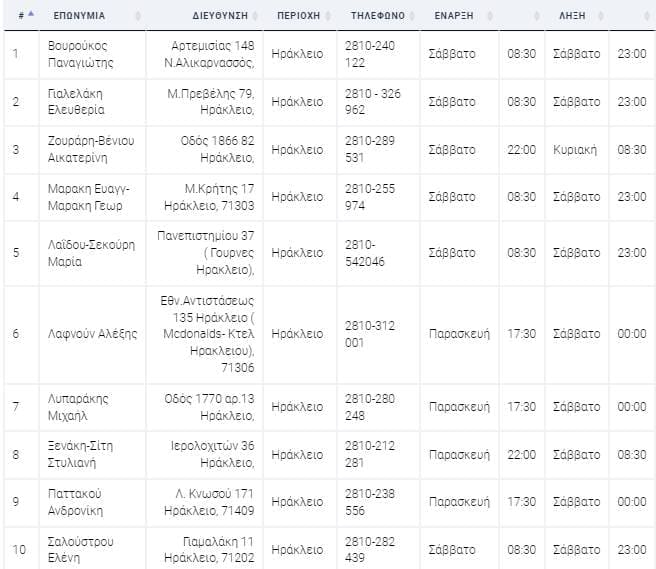656x569 pixels.
Task: Sort table by ΤΗΛΕΦΩΝΟ header
Action: [x=378, y=16]
